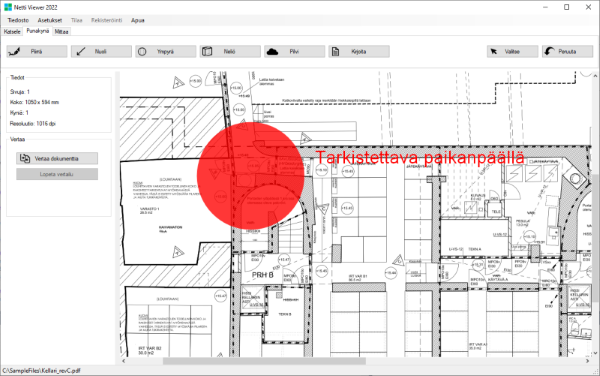This screenshot has height=376, width=600.
Task: Click the red circle markup on drawing
Action: click(251, 176)
